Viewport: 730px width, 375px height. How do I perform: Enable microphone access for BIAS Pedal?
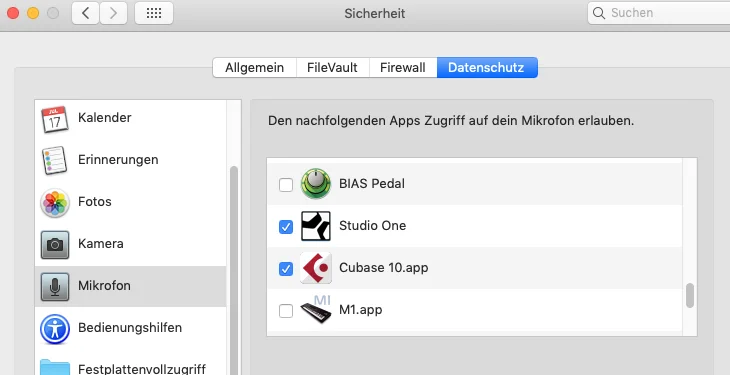[x=286, y=185]
